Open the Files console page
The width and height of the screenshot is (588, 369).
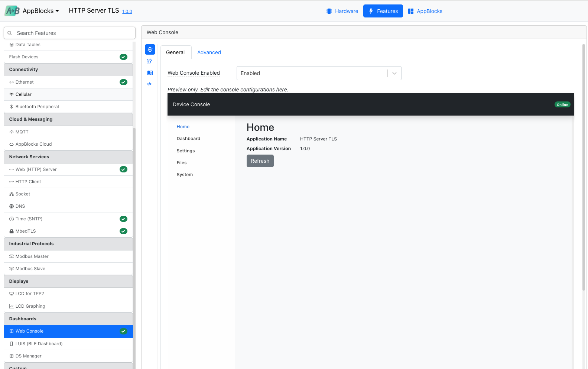coord(182,163)
